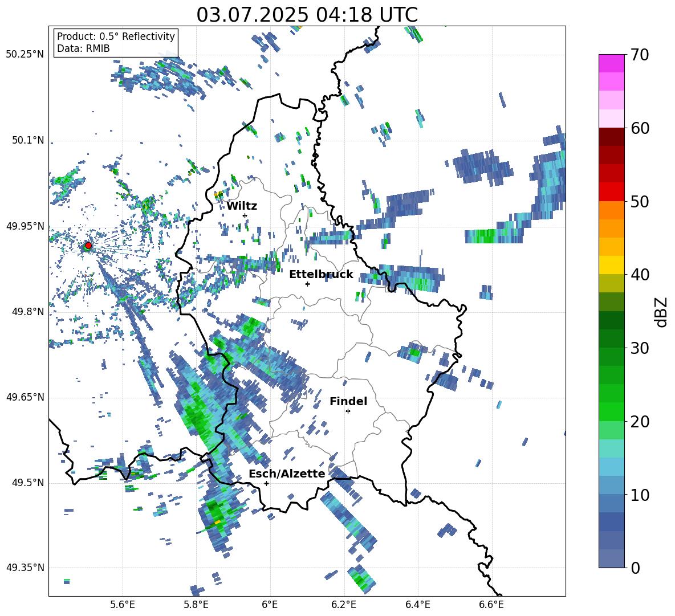Click the title 03.07.2025 04:18 UTC

click(307, 15)
